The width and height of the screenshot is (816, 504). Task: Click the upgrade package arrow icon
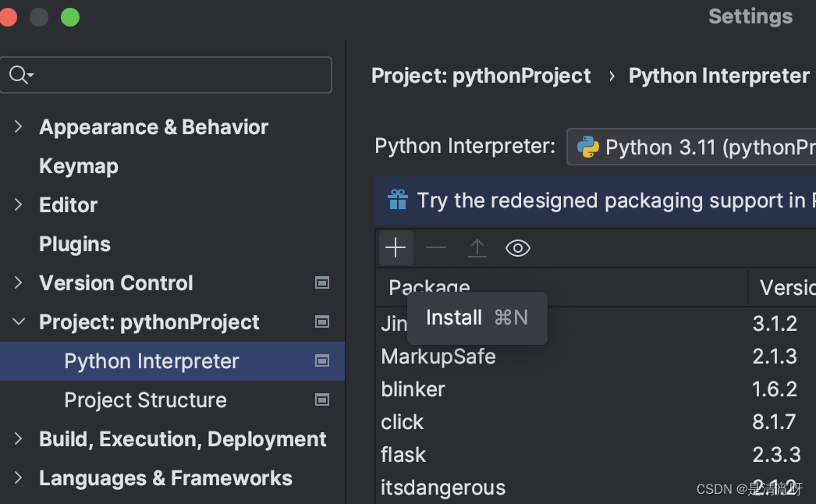(x=477, y=248)
